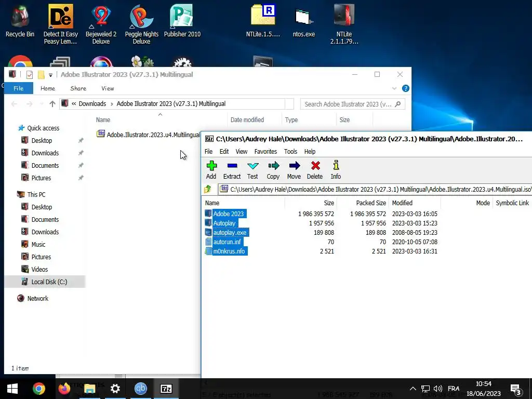Image resolution: width=532 pixels, height=399 pixels.
Task: Open Downloads under Quick access
Action: pos(45,153)
